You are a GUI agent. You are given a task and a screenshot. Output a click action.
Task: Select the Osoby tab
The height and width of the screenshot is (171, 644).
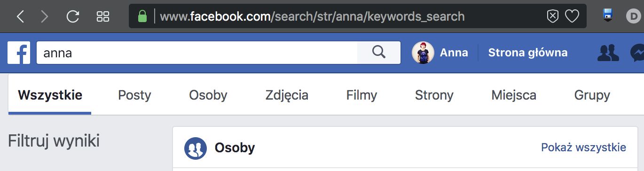coord(208,95)
